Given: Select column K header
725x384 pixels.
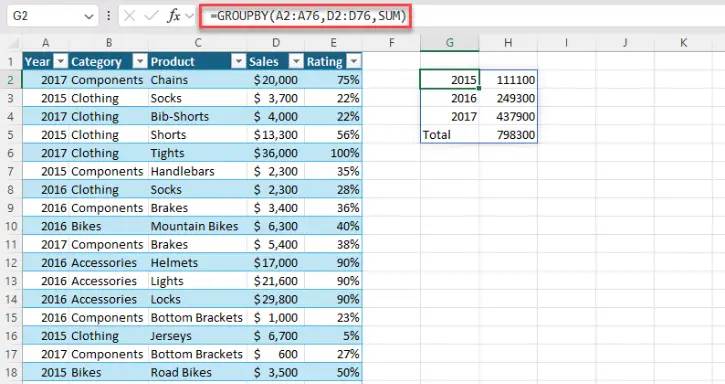Looking at the screenshot, I should (683, 43).
